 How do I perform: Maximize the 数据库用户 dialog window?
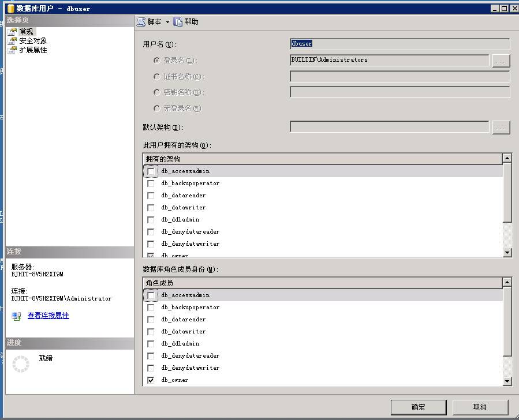point(504,9)
